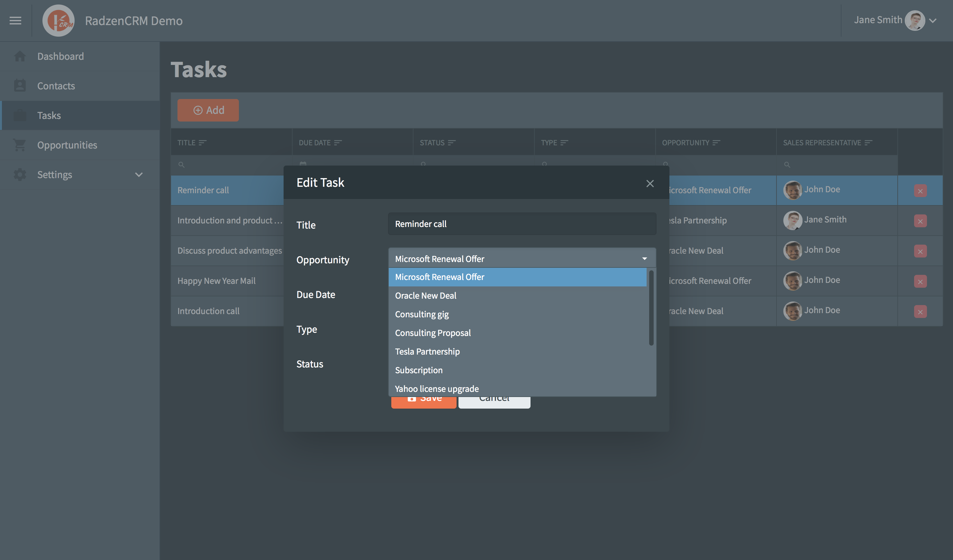The height and width of the screenshot is (560, 953).
Task: Toggle the hamburger sidebar menu
Action: [15, 21]
